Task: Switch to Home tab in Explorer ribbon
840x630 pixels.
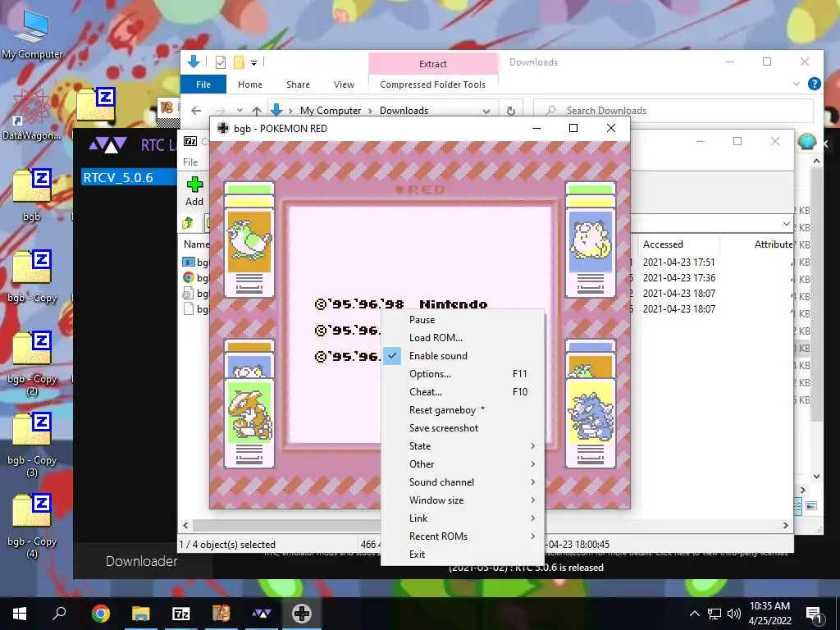Action: tap(250, 84)
